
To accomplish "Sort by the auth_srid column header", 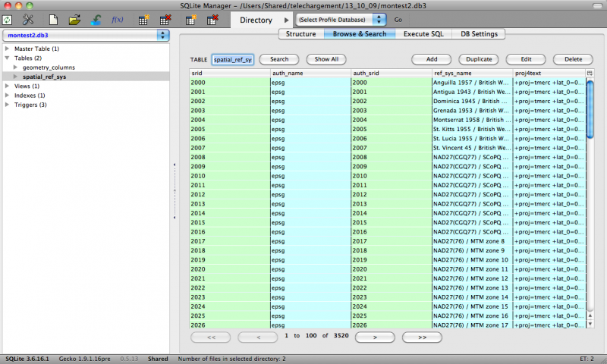I will [x=392, y=73].
